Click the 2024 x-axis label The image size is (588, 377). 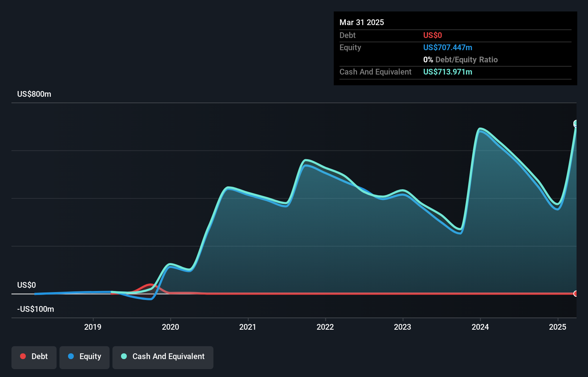480,327
